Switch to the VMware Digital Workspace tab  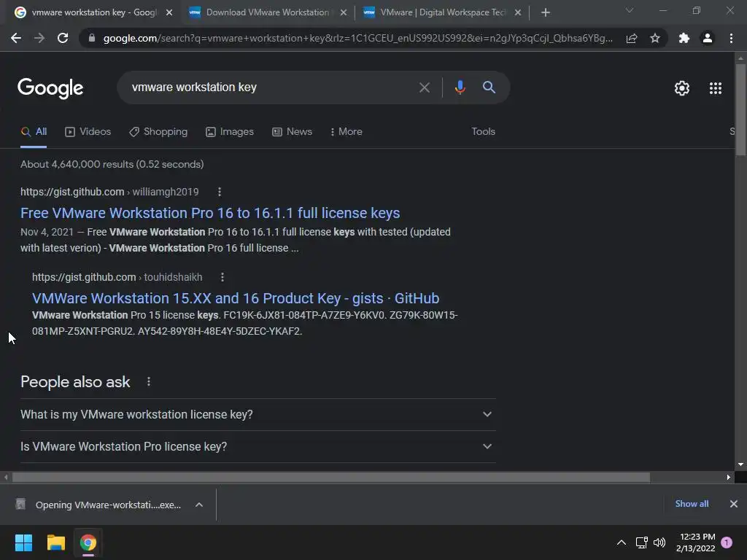coord(443,13)
